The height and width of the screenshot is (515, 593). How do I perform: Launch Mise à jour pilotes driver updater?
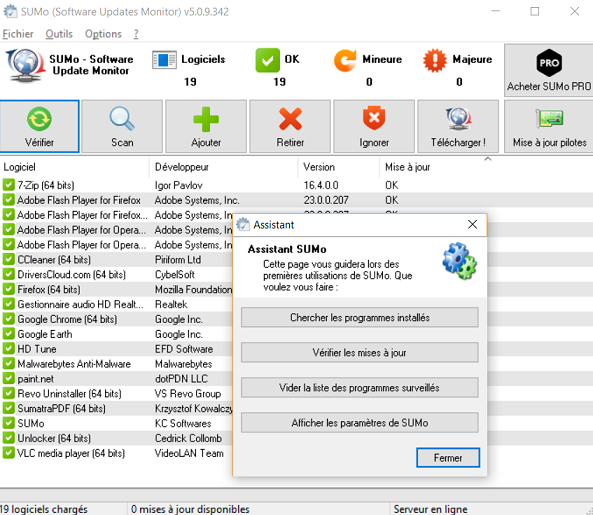(x=549, y=126)
